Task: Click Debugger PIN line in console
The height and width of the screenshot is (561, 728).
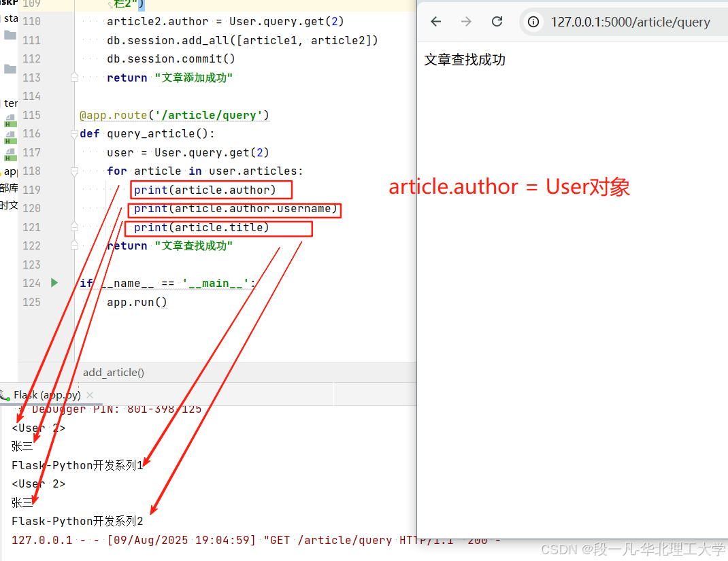Action: 110,409
